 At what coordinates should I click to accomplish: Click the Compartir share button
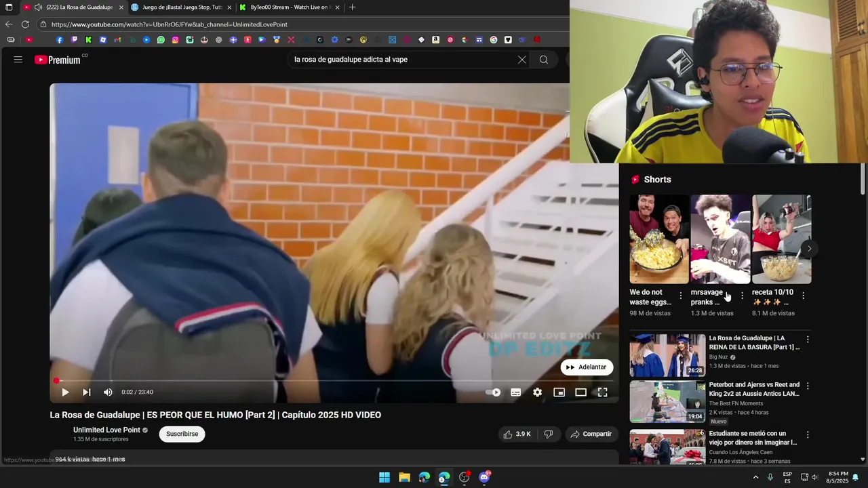pos(591,434)
